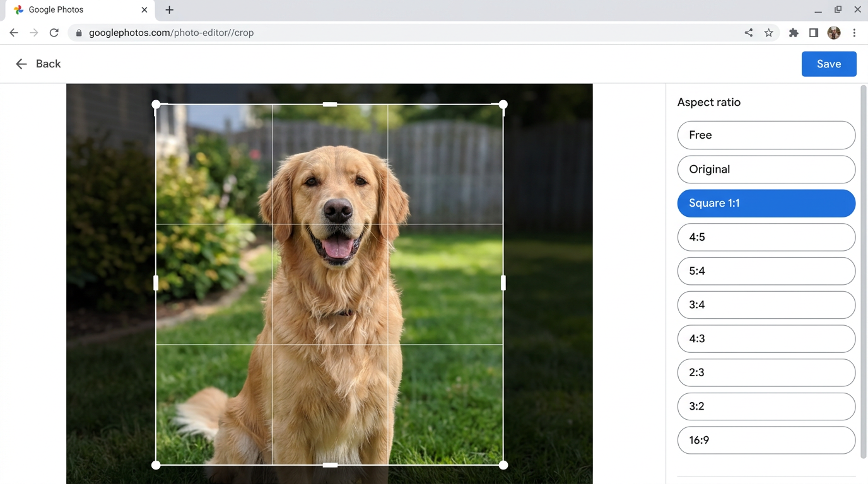Click the back arrow to exit the editor
Image resolution: width=868 pixels, height=484 pixels.
21,64
